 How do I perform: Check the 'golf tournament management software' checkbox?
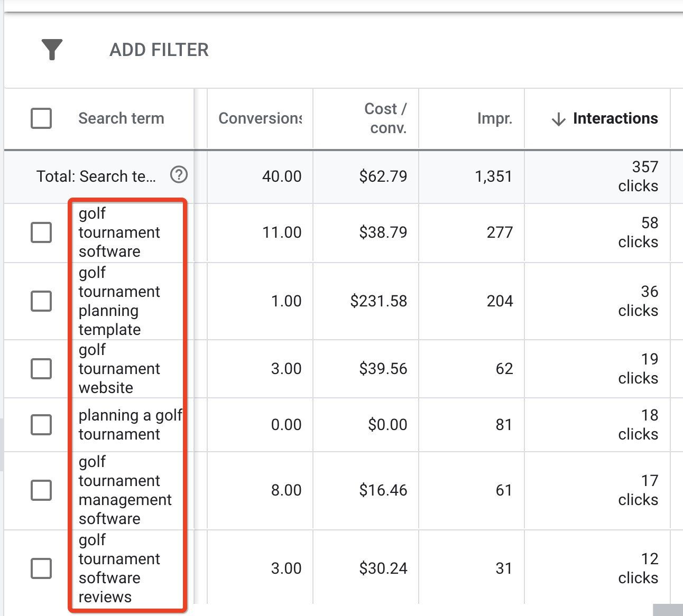(41, 490)
